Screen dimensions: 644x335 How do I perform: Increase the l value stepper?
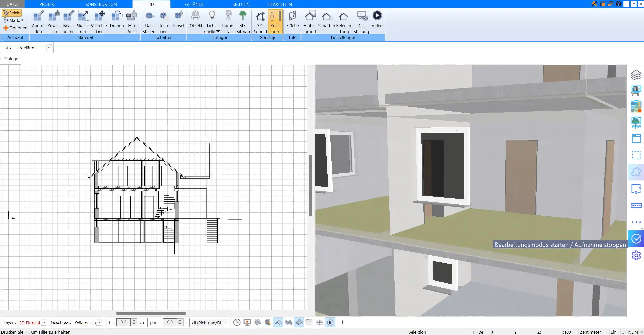coord(134,320)
